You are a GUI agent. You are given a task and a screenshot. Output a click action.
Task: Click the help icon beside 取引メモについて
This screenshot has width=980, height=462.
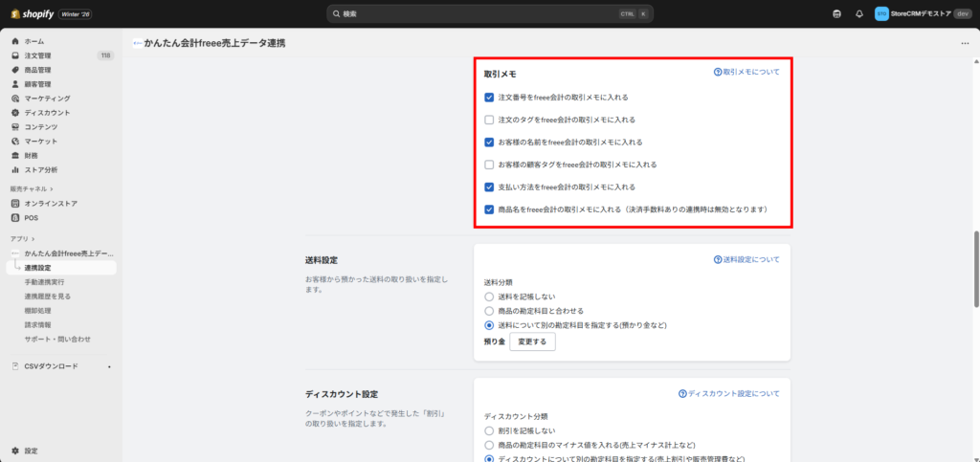click(718, 72)
